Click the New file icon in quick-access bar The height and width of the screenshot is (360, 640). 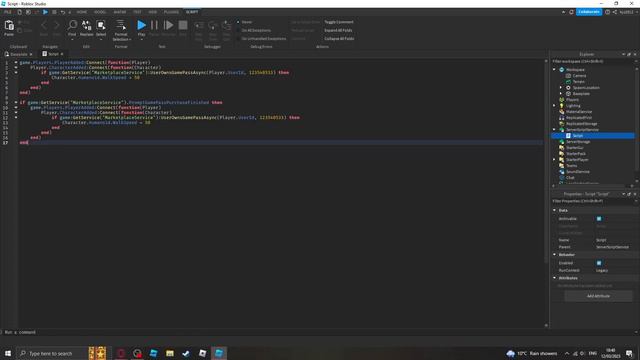[x=19, y=12]
